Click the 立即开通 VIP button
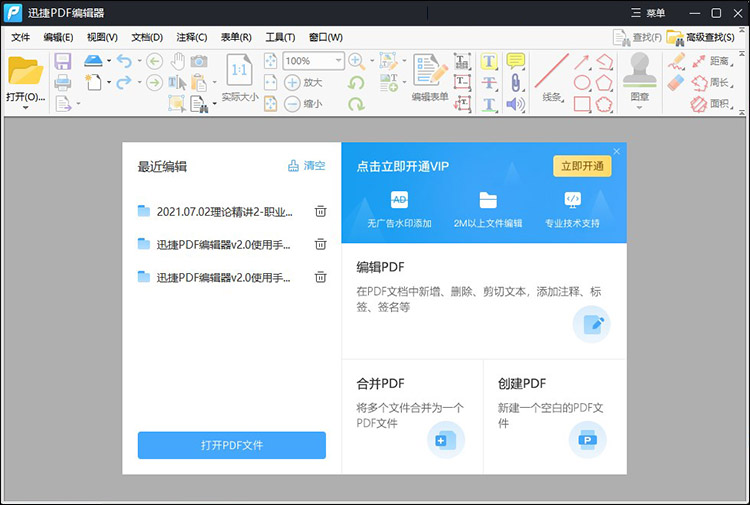Screen dimensions: 750x505 pos(582,166)
